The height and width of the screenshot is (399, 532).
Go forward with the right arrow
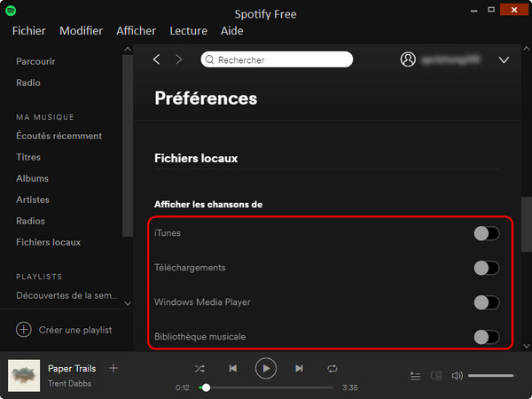click(x=178, y=59)
